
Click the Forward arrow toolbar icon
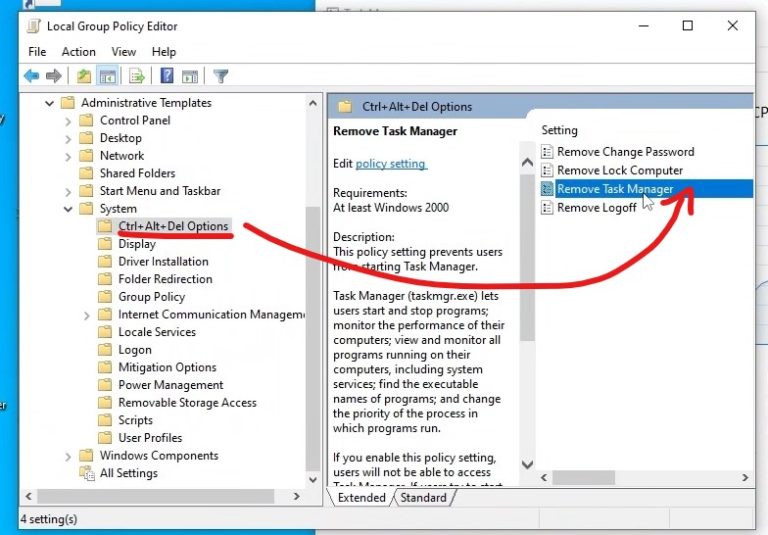click(x=53, y=76)
